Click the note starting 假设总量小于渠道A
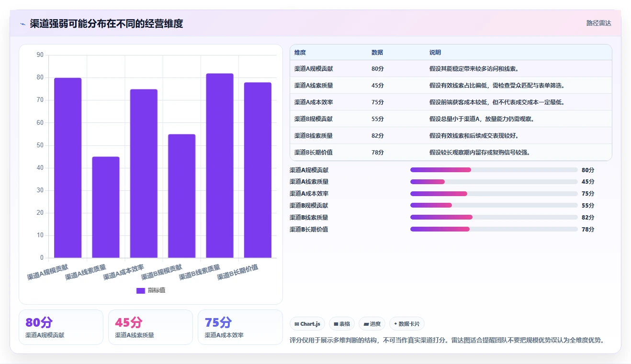Image resolution: width=631 pixels, height=364 pixels. coord(482,119)
